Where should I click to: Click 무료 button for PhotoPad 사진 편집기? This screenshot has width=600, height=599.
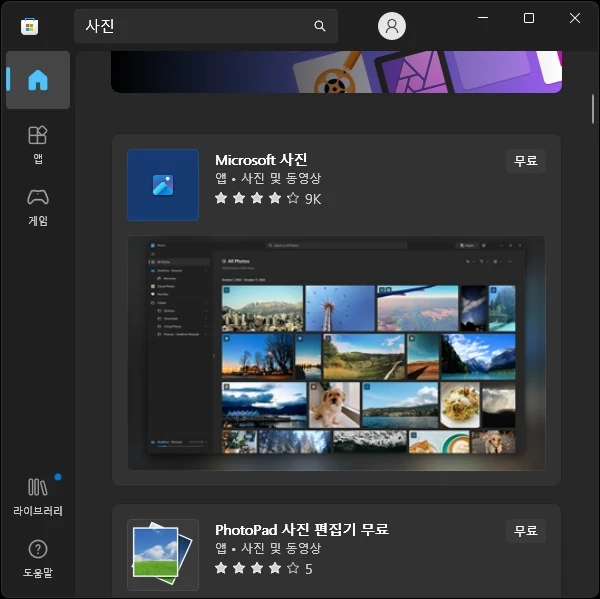(x=526, y=530)
